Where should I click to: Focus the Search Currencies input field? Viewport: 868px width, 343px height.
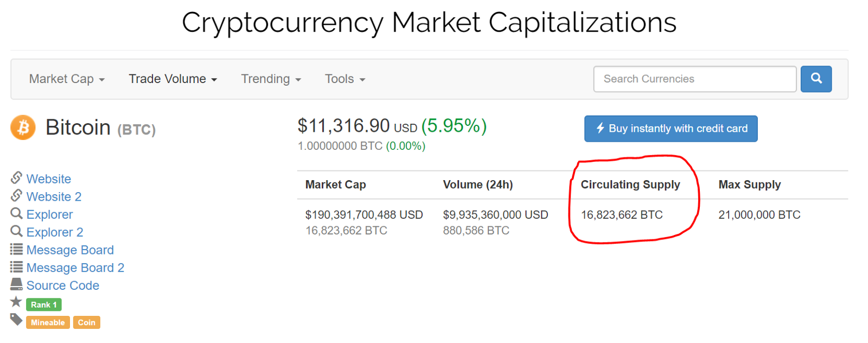click(x=694, y=79)
